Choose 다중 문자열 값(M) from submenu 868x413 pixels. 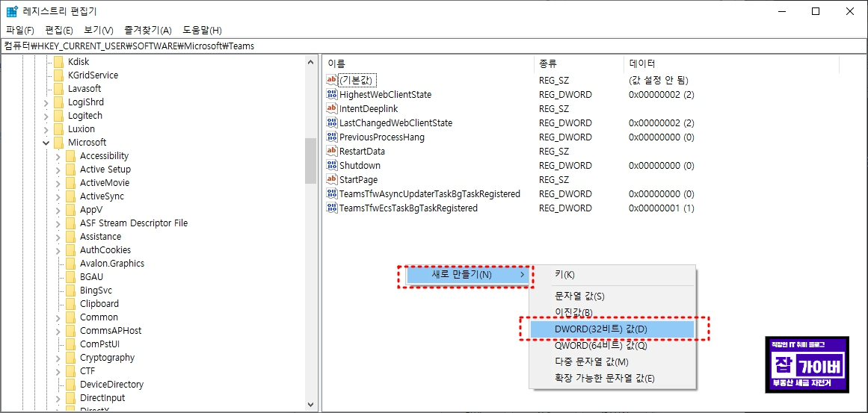click(x=612, y=362)
